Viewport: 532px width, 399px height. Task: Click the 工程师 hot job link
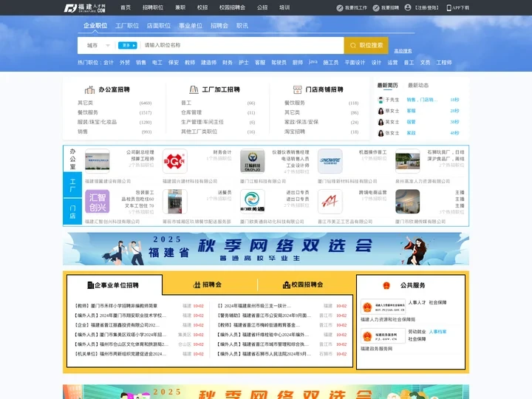click(x=444, y=63)
